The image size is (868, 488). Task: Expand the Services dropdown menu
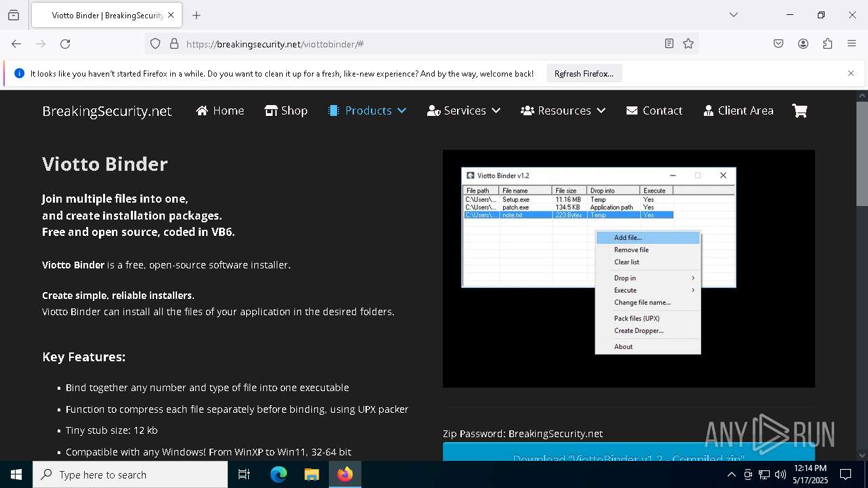(x=464, y=110)
